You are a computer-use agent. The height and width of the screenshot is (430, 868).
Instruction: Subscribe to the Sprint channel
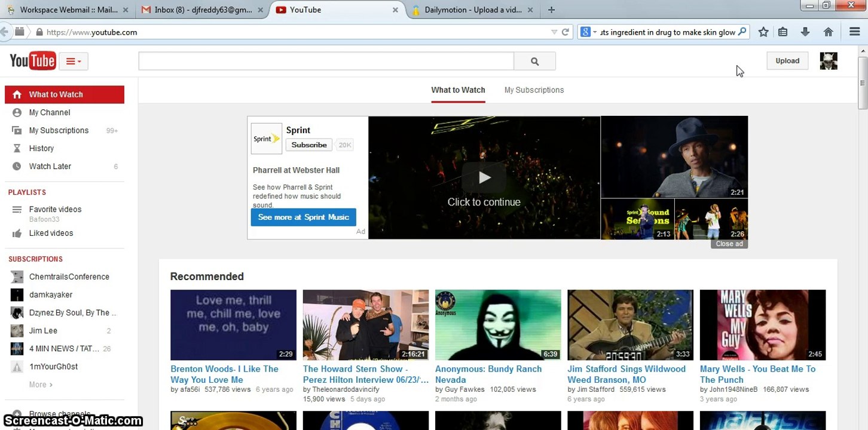tap(309, 145)
